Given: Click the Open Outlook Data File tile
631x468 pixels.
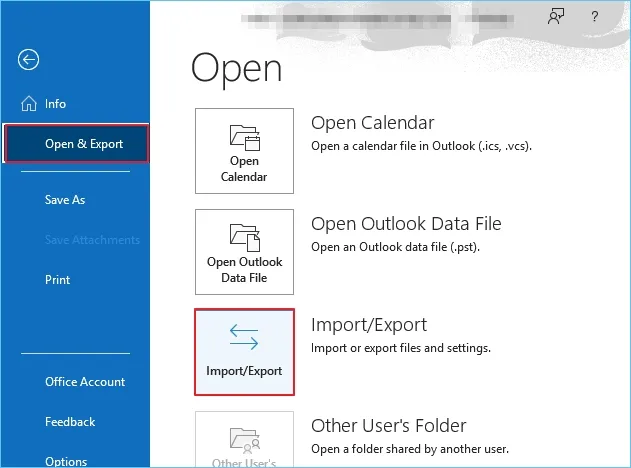Looking at the screenshot, I should coord(244,252).
